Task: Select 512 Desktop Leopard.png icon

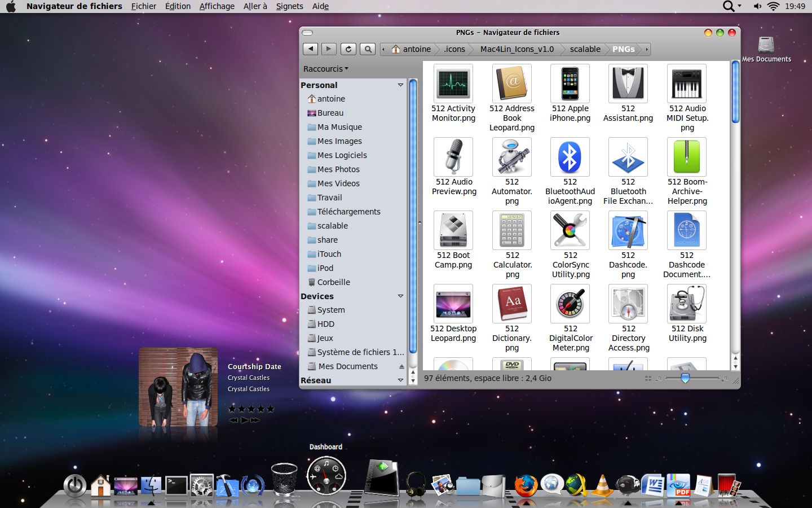Action: [x=453, y=304]
